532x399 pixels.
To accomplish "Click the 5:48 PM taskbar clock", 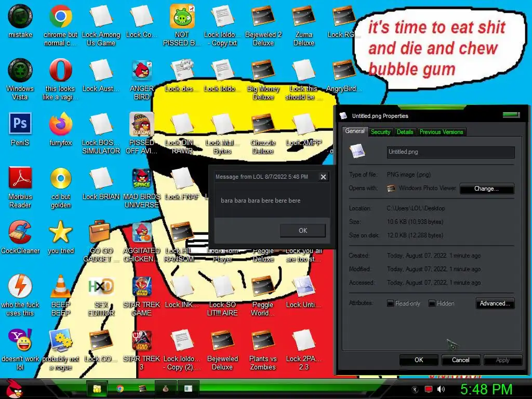I will 486,389.
